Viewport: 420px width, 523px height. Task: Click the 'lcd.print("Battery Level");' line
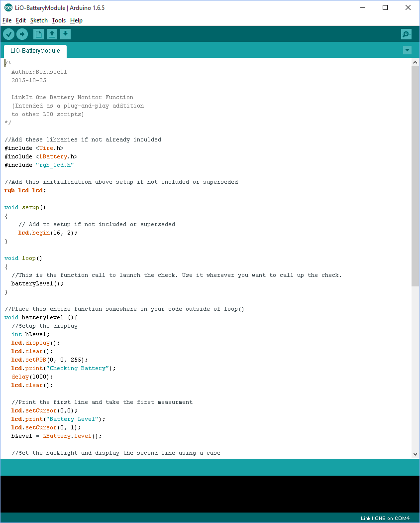(x=58, y=419)
